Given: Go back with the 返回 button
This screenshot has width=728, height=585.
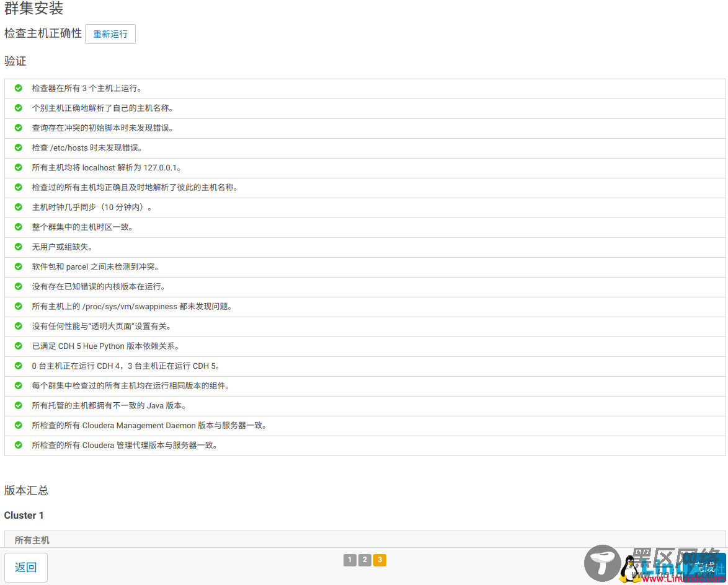Looking at the screenshot, I should [26, 567].
